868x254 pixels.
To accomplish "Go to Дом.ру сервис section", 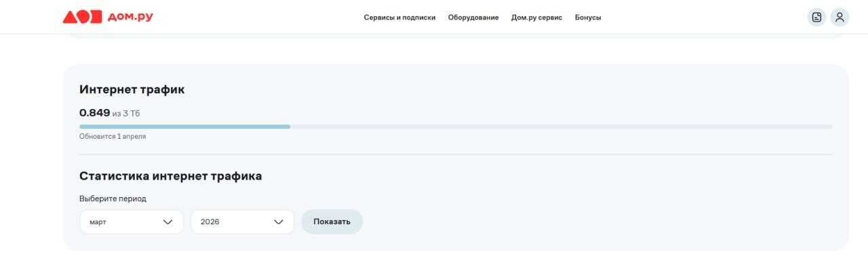I will tap(536, 18).
